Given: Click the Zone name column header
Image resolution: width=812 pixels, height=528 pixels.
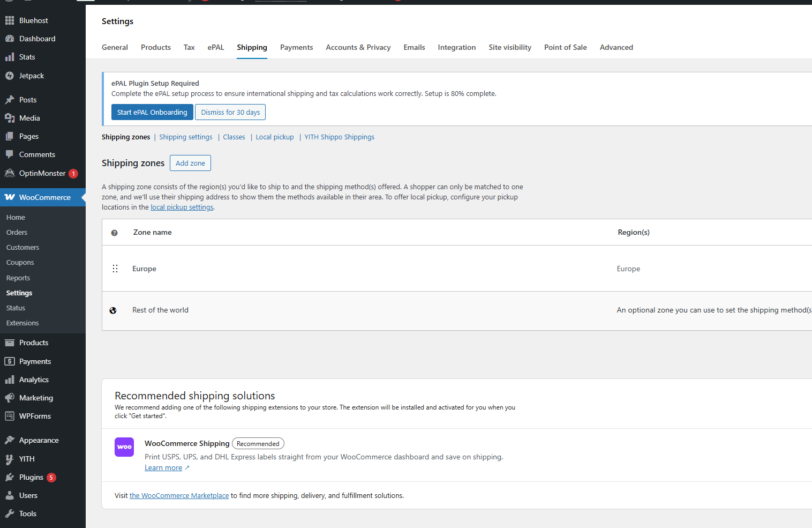Looking at the screenshot, I should pos(152,232).
